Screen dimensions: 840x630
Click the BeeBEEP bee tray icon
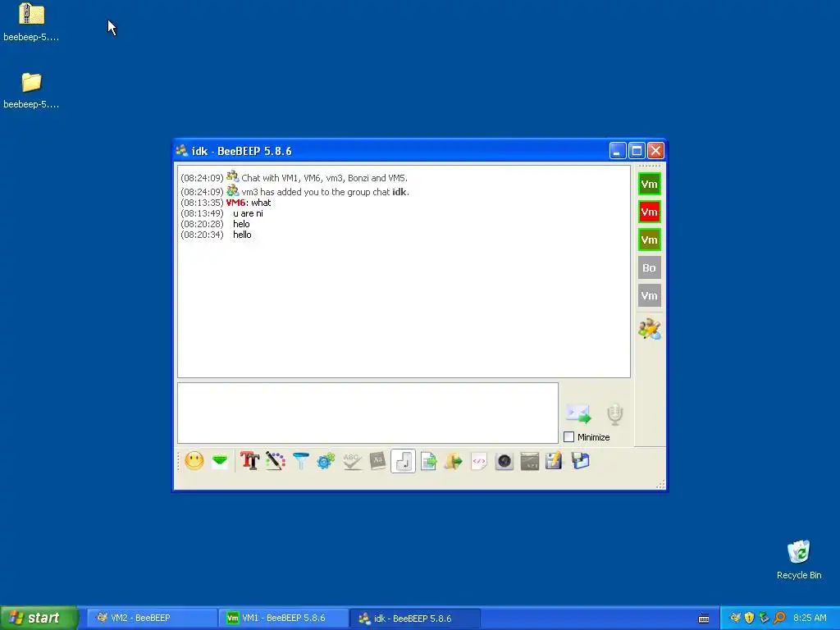click(735, 618)
